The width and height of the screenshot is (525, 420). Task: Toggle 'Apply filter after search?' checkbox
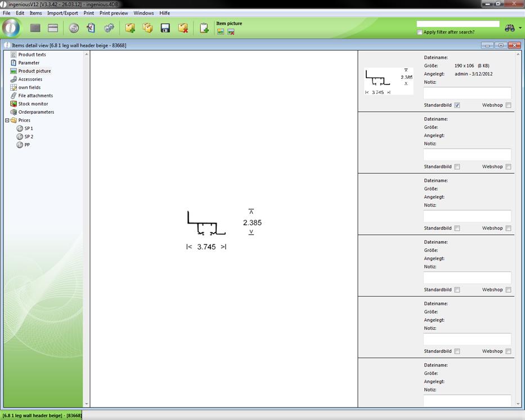pos(420,32)
